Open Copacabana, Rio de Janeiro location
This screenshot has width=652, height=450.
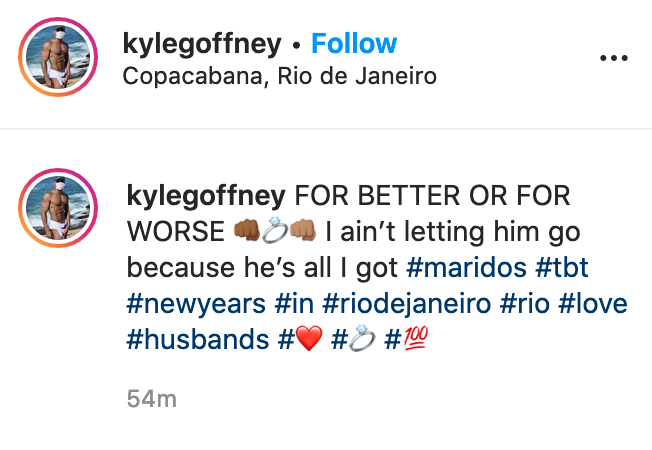coord(279,76)
